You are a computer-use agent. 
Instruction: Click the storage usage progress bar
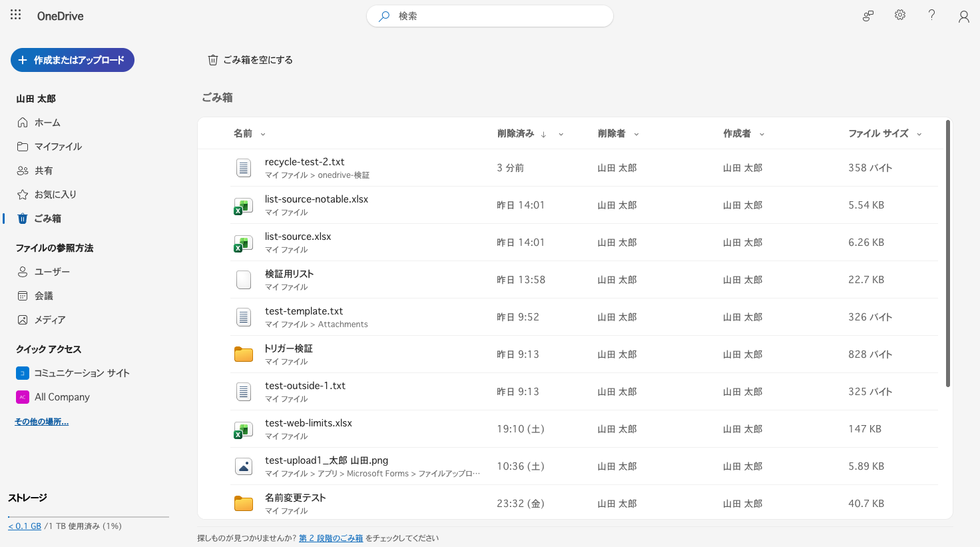(x=89, y=516)
